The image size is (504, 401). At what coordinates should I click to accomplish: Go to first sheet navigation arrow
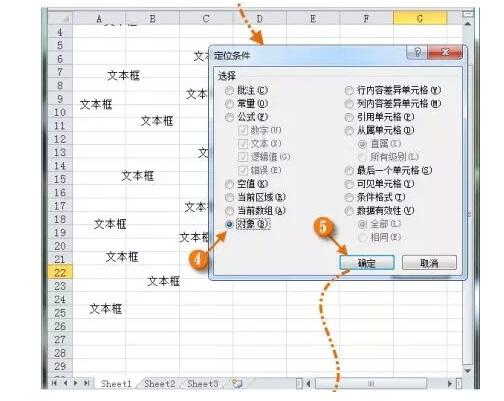pos(54,383)
